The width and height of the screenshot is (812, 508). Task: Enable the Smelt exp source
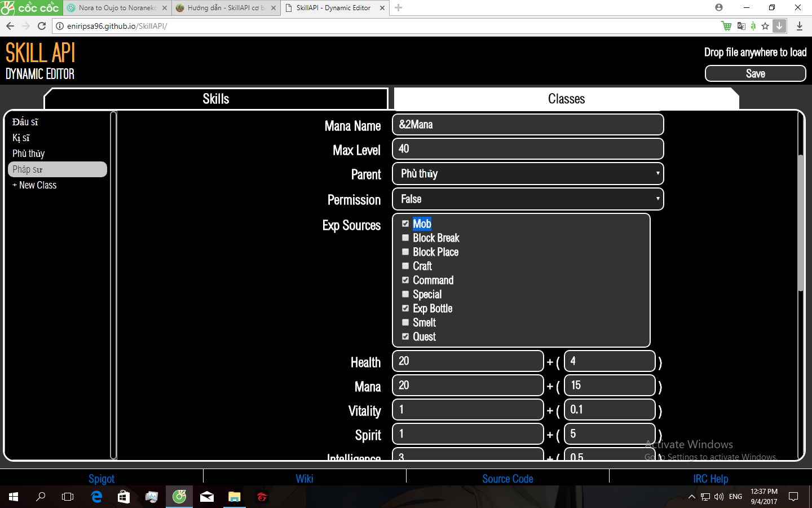pyautogui.click(x=405, y=322)
